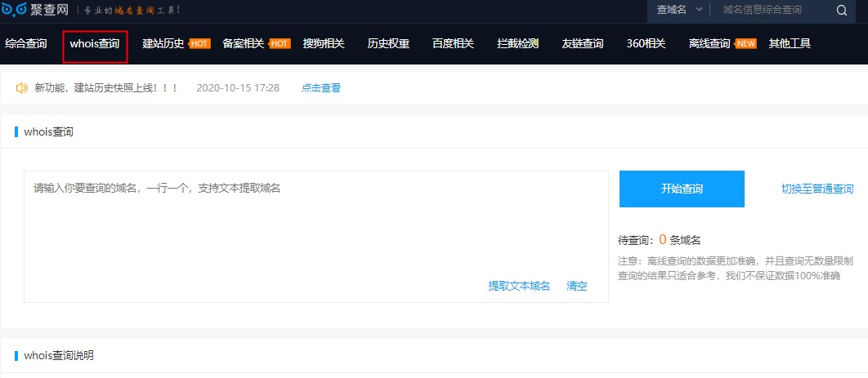Image resolution: width=868 pixels, height=378 pixels.
Task: Click the speaker announcement icon
Action: point(21,87)
